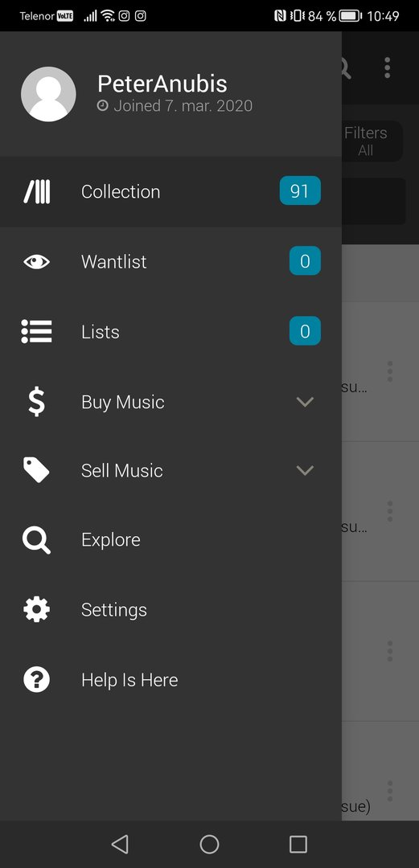
Task: Select the Help Is Here menu item
Action: coord(170,680)
